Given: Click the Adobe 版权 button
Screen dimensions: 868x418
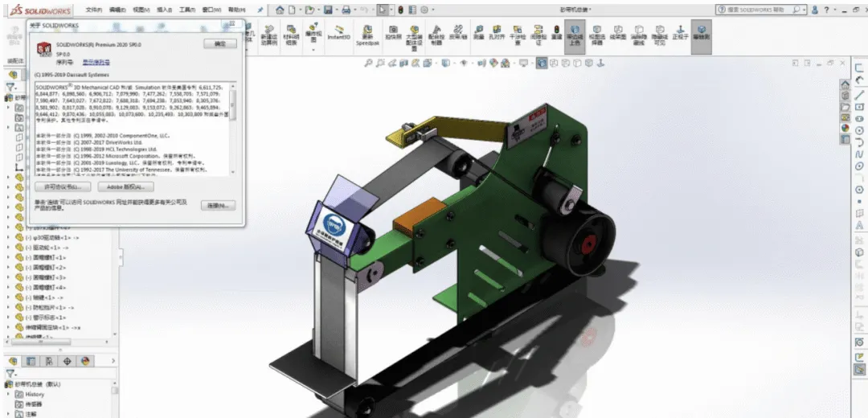Looking at the screenshot, I should tap(125, 186).
